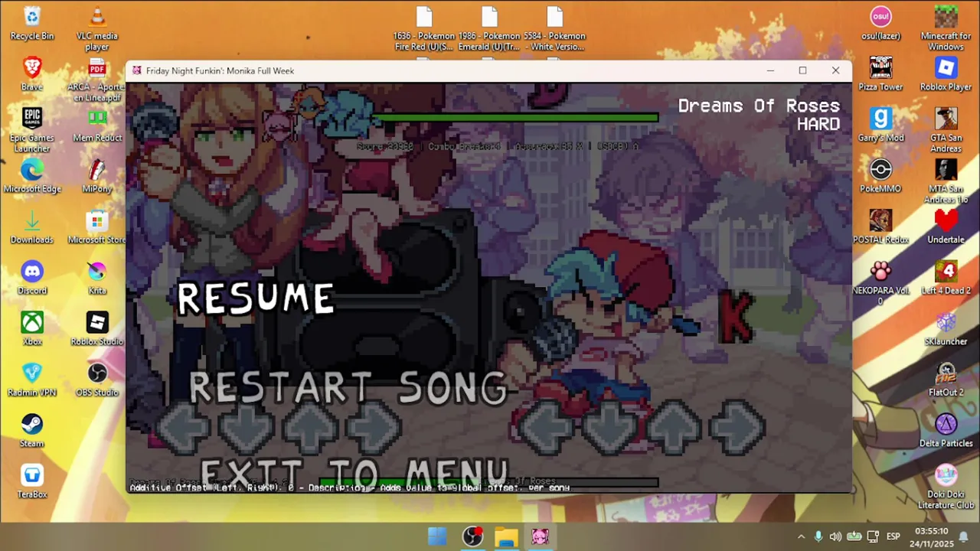Open OBS Studio shortcut
The height and width of the screenshot is (551, 980).
click(x=97, y=379)
